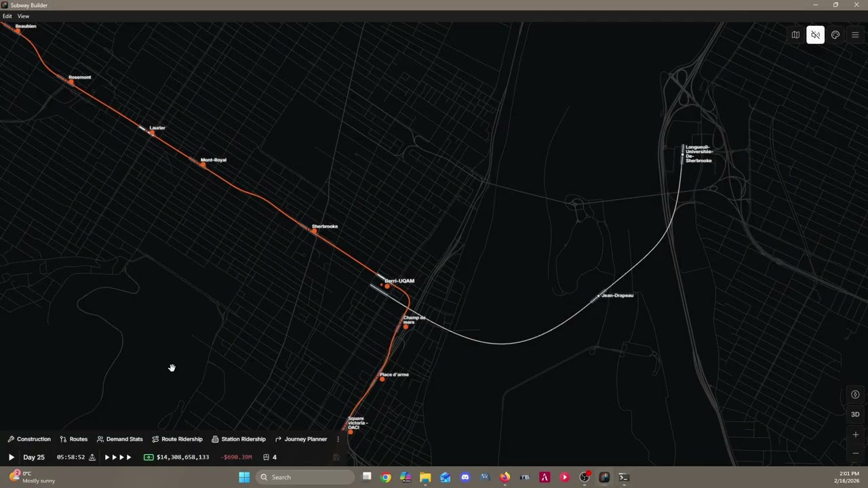Open the map layers icon
The width and height of the screenshot is (868, 488).
point(795,35)
